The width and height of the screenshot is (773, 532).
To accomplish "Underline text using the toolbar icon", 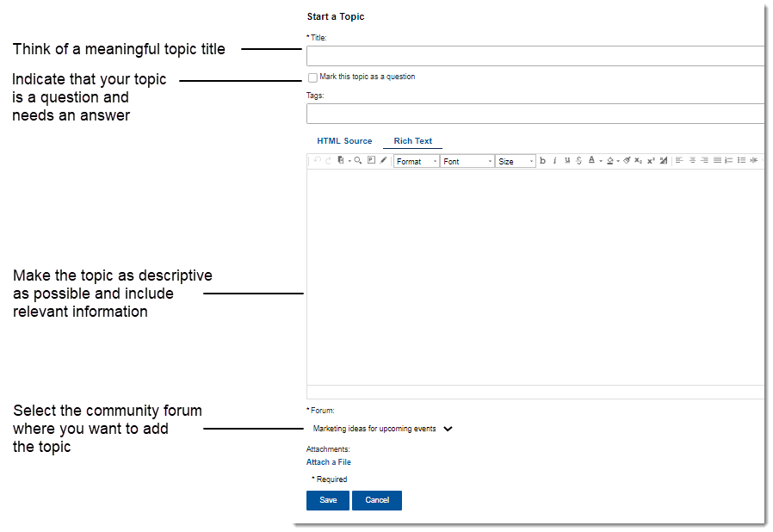I will (x=566, y=160).
